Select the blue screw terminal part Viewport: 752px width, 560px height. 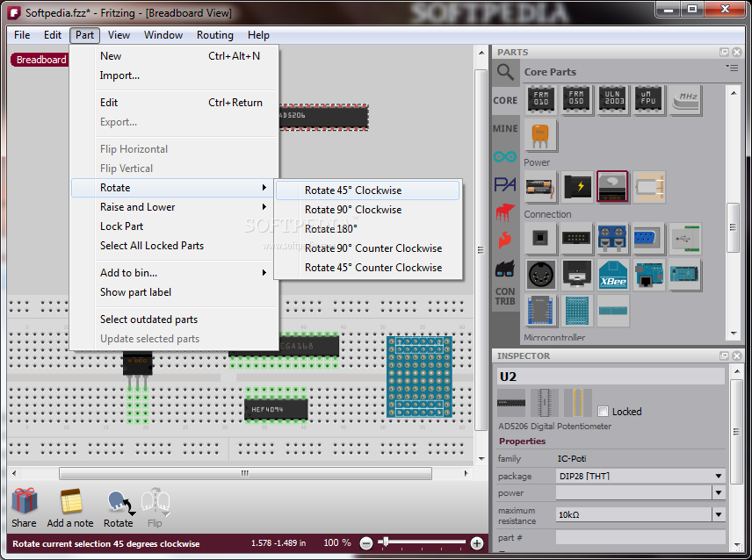tap(612, 238)
